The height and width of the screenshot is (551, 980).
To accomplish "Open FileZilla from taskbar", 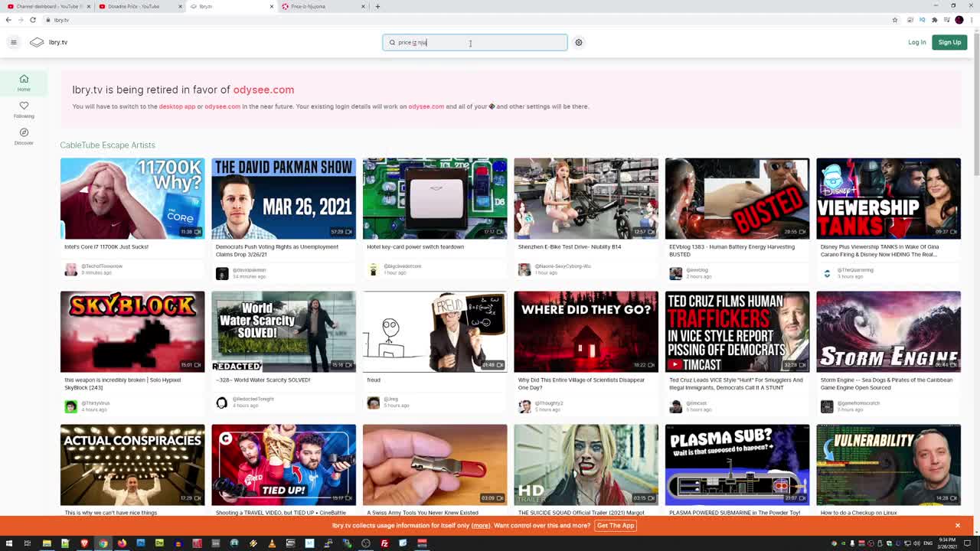I will (384, 543).
